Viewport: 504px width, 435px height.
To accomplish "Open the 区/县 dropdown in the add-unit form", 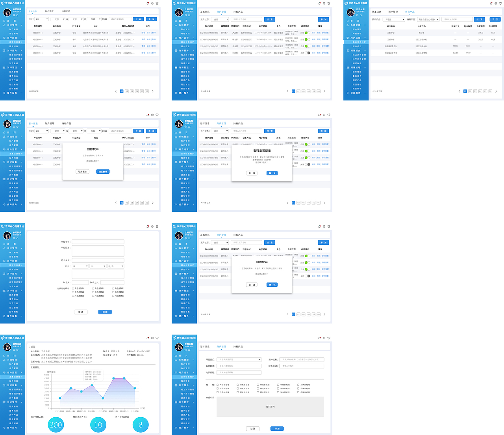I will (x=116, y=266).
